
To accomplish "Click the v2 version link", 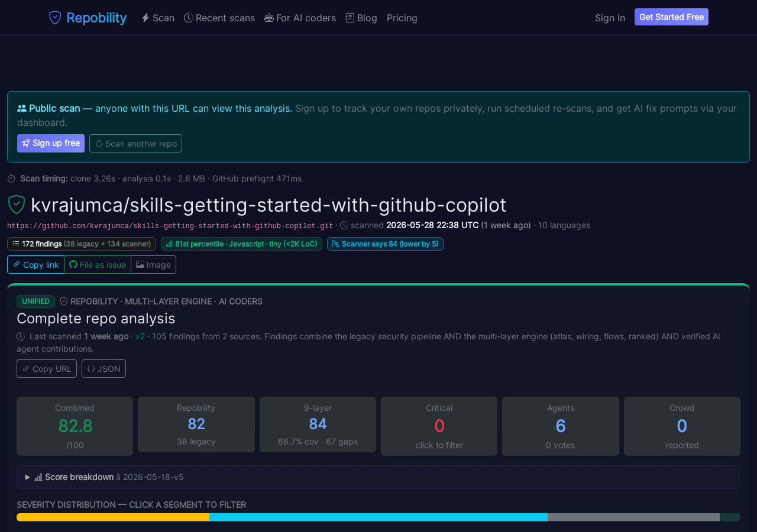I will pos(140,336).
